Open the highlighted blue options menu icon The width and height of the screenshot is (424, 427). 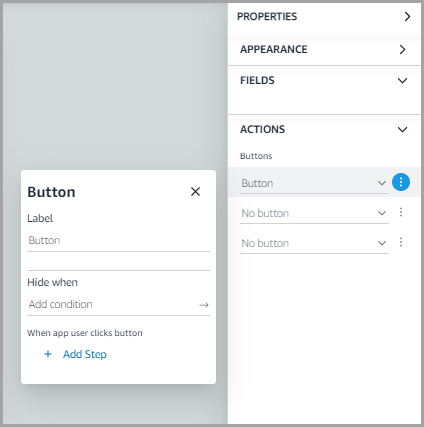(401, 182)
